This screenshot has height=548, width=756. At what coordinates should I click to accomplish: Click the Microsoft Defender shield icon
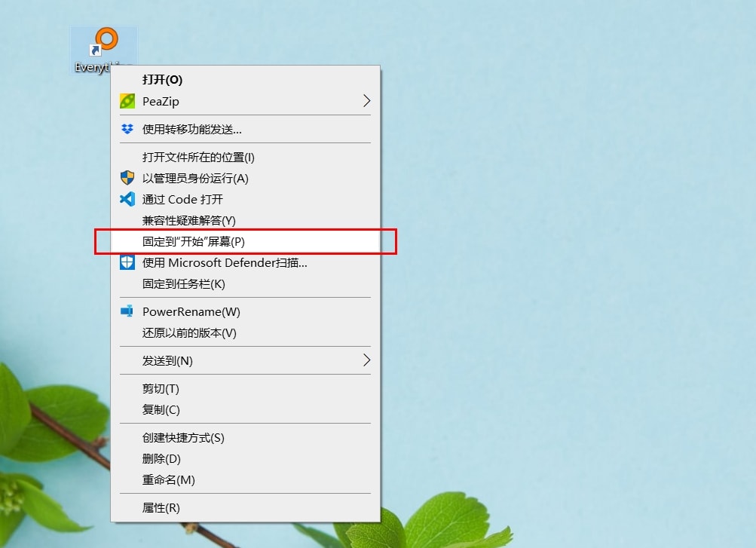(x=127, y=262)
